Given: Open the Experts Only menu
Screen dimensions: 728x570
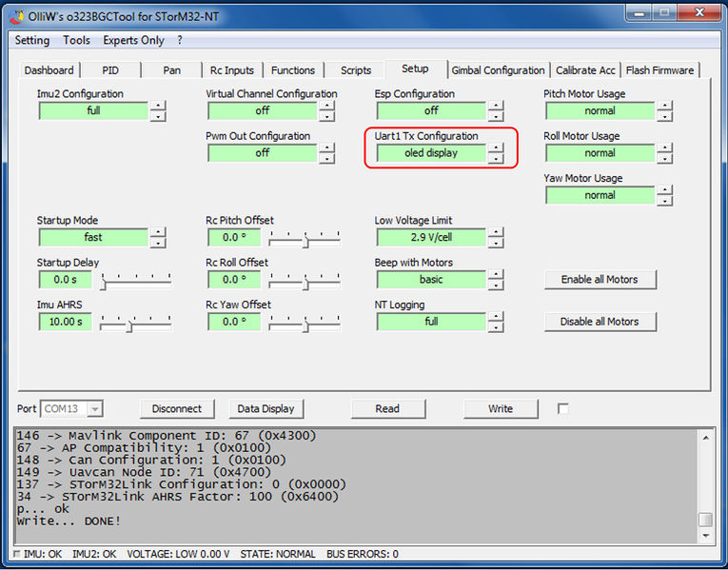Looking at the screenshot, I should (x=133, y=41).
